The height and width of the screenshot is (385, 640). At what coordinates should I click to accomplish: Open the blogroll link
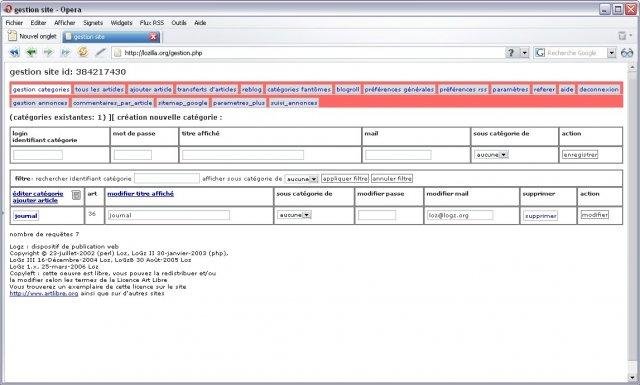(347, 89)
